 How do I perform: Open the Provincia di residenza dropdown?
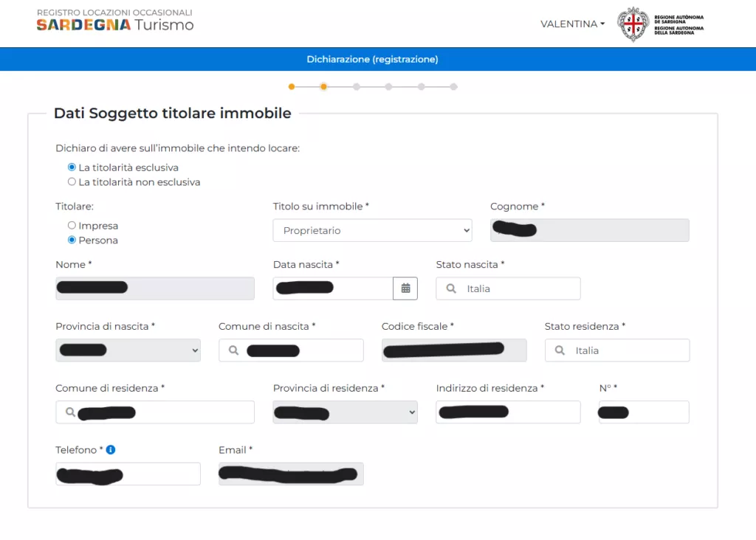tap(345, 412)
